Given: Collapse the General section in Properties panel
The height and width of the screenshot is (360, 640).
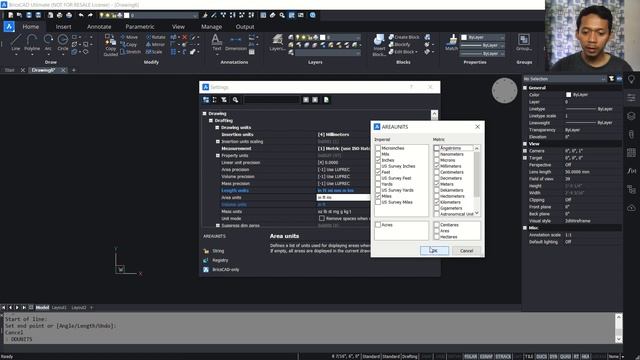Looking at the screenshot, I should [525, 88].
